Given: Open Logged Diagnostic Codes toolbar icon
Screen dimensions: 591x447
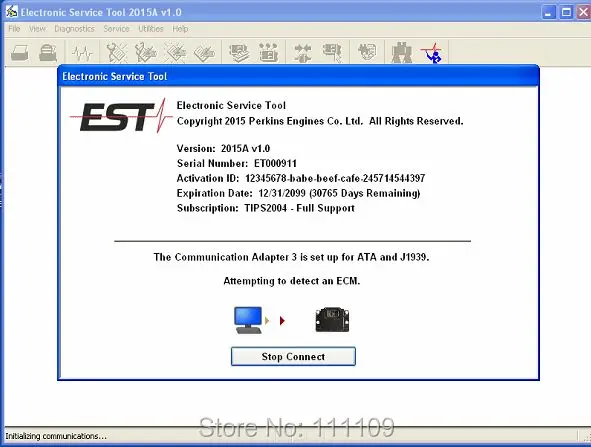Looking at the screenshot, I should [x=145, y=52].
